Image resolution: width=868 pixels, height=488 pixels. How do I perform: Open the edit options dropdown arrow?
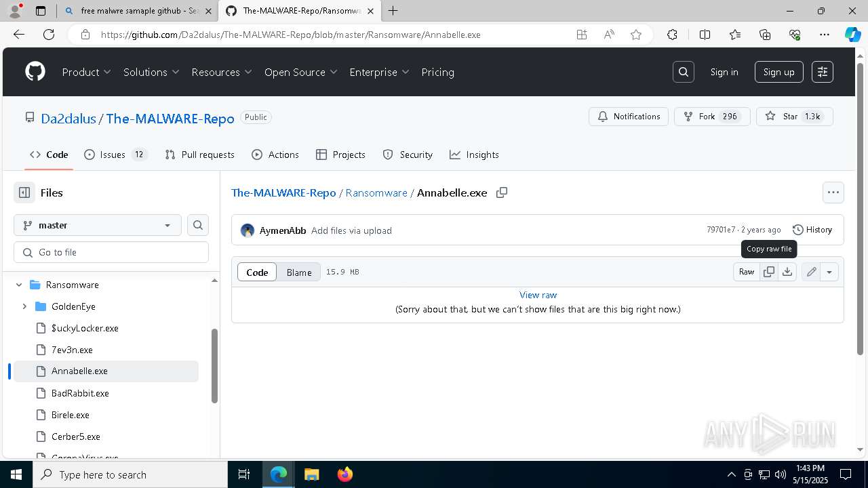(x=829, y=272)
